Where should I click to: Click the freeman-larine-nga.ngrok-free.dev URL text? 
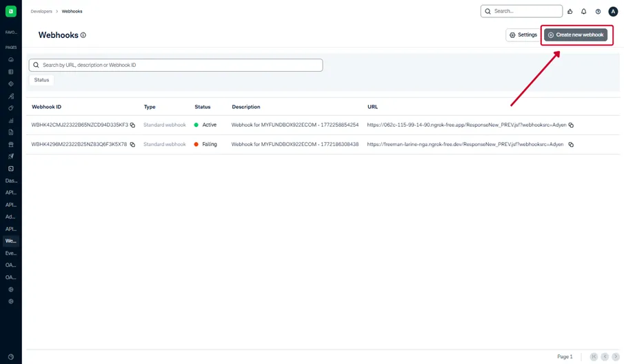pyautogui.click(x=465, y=144)
